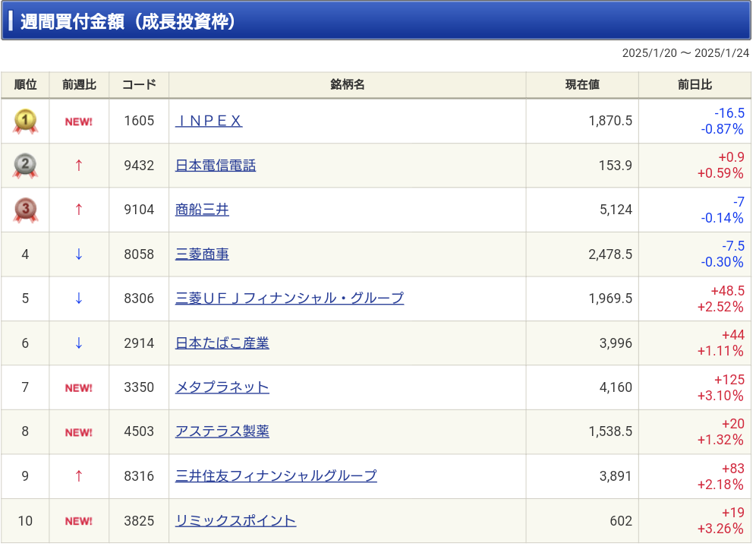Open the アステラス製薬 stock link
Viewport: 756px width, 556px height.
[x=222, y=431]
